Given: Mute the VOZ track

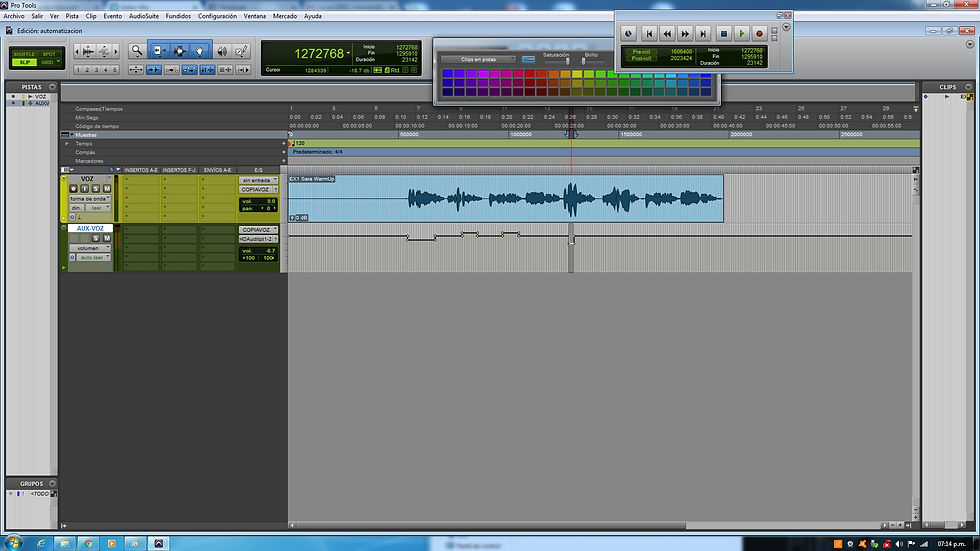Looking at the screenshot, I should click(107, 188).
